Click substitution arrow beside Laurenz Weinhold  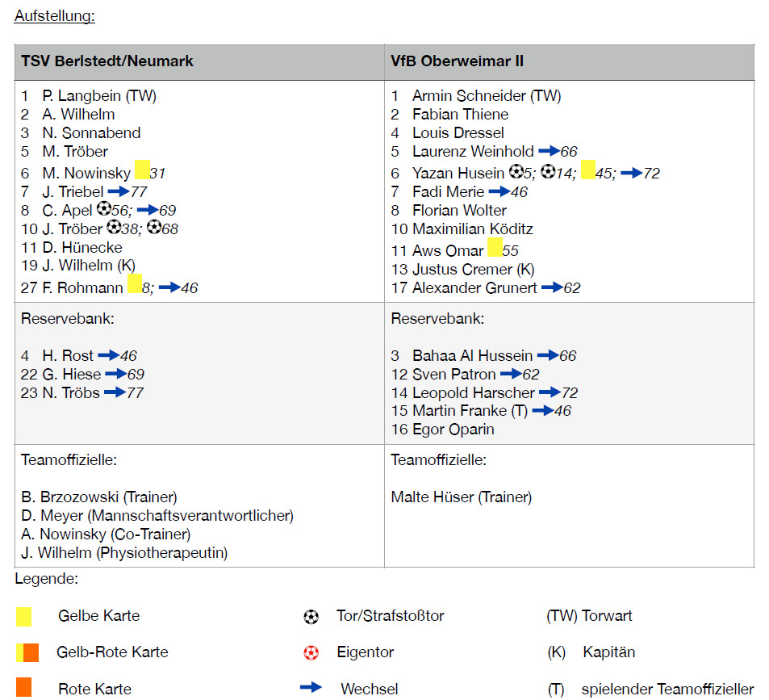pos(549,151)
